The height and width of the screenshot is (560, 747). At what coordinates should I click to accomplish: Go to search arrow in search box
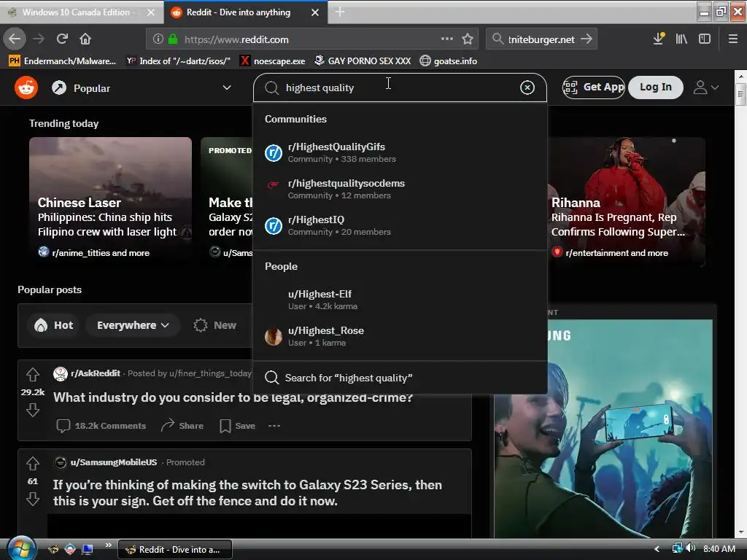click(x=587, y=39)
